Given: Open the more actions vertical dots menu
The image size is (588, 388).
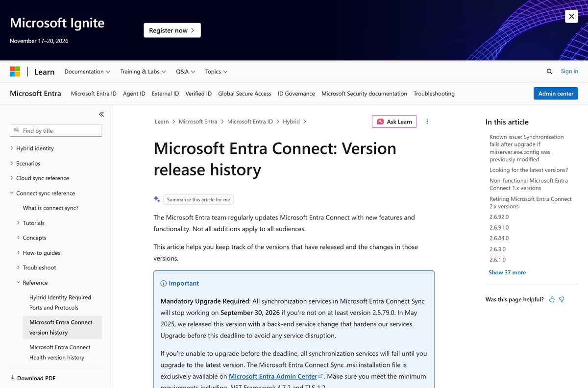Looking at the screenshot, I should pyautogui.click(x=427, y=121).
